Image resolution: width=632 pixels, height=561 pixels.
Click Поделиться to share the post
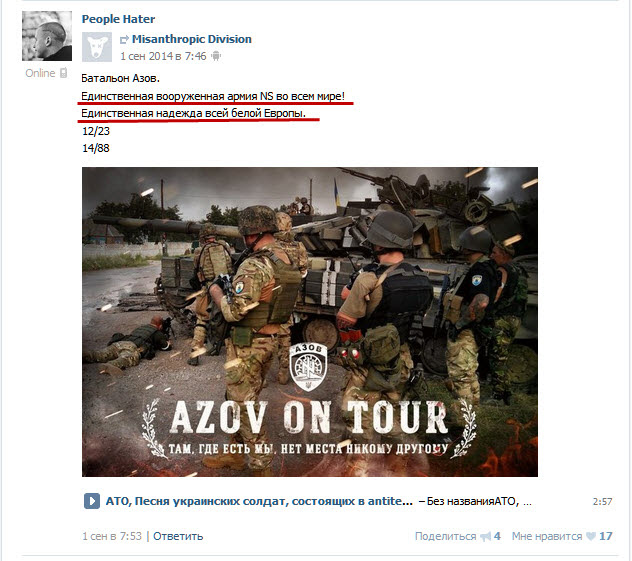[x=445, y=536]
